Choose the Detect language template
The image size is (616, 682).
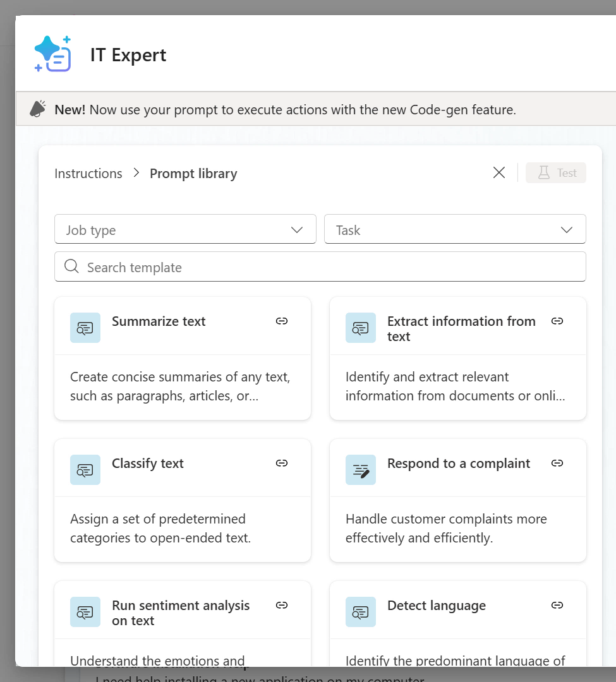tap(457, 631)
